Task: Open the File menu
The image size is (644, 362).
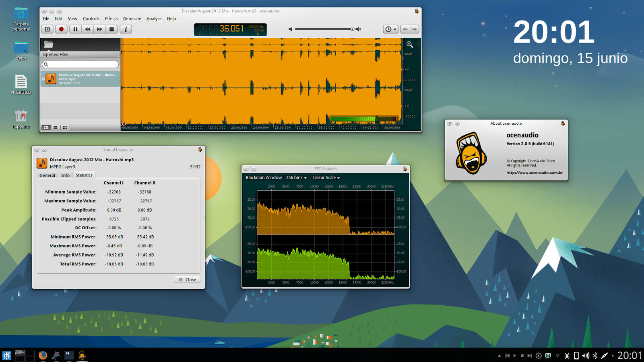Action: click(x=46, y=19)
